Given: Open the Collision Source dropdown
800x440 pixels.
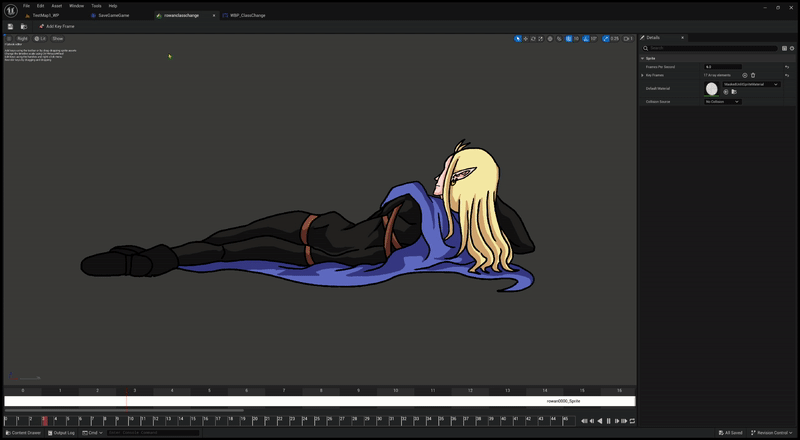Looking at the screenshot, I should [x=723, y=102].
